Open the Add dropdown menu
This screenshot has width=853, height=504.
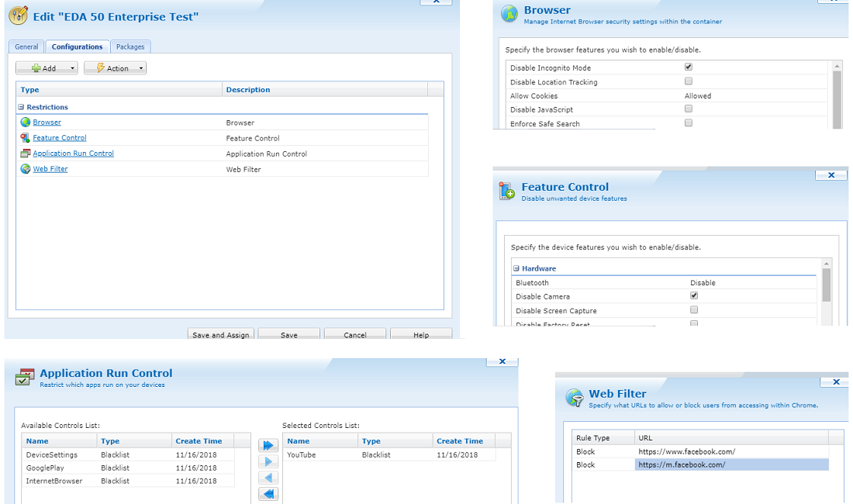[x=47, y=68]
